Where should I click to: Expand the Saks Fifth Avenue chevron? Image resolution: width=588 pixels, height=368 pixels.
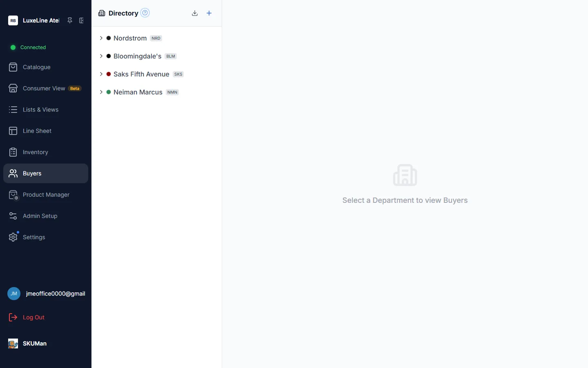[101, 74]
